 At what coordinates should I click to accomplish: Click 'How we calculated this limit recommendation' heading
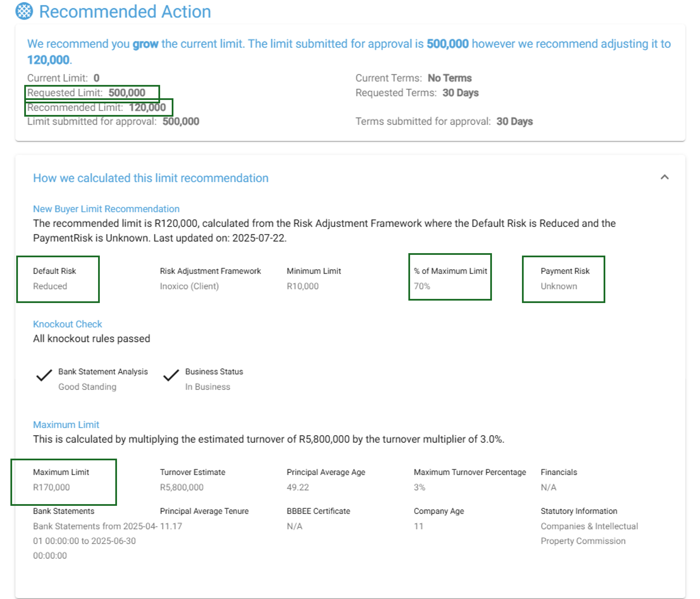(151, 178)
